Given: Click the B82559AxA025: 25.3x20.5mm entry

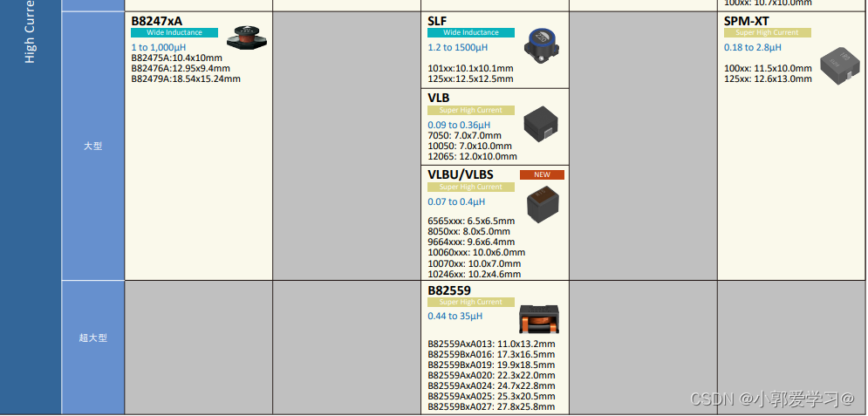Looking at the screenshot, I should click(491, 397).
